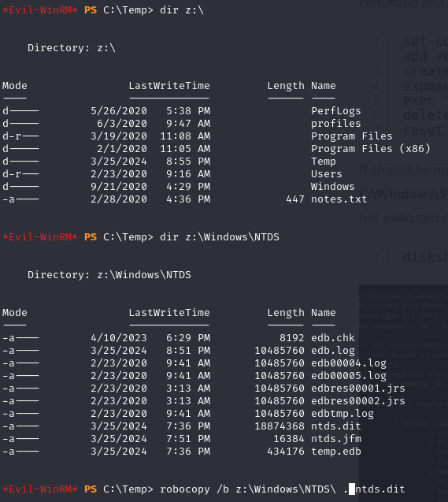Click the 'dir z:\' command text
Viewport: 448px width, 502px height.
[x=182, y=10]
